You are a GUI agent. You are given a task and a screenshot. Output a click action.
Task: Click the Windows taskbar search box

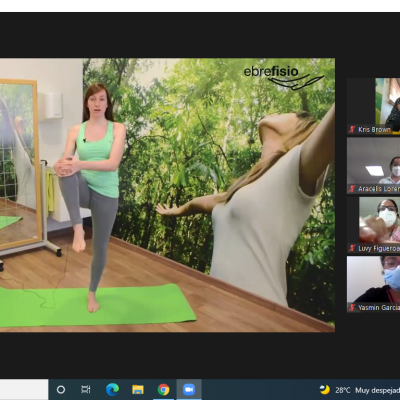(24, 389)
